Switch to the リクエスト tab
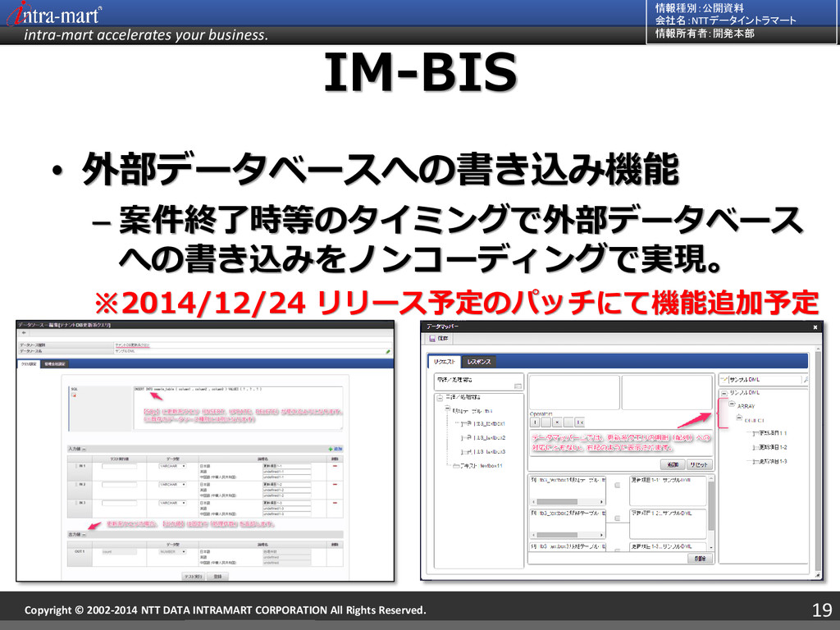This screenshot has height=630, width=840. pyautogui.click(x=444, y=362)
